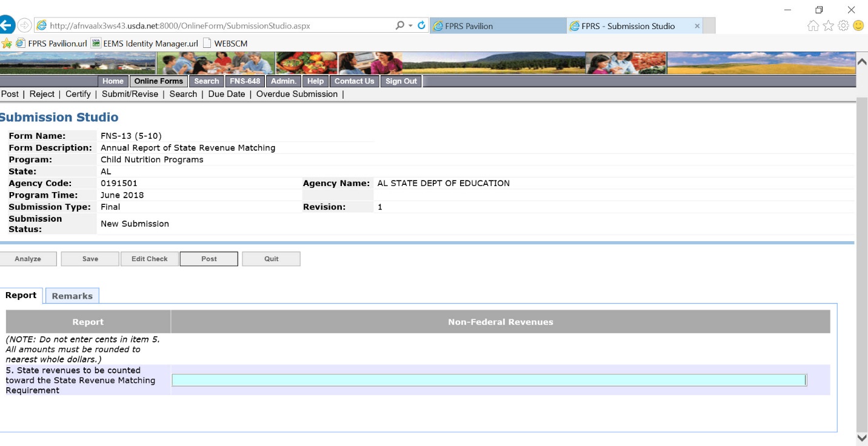Click the Post button
Viewport: 868px width, 446px height.
point(209,259)
